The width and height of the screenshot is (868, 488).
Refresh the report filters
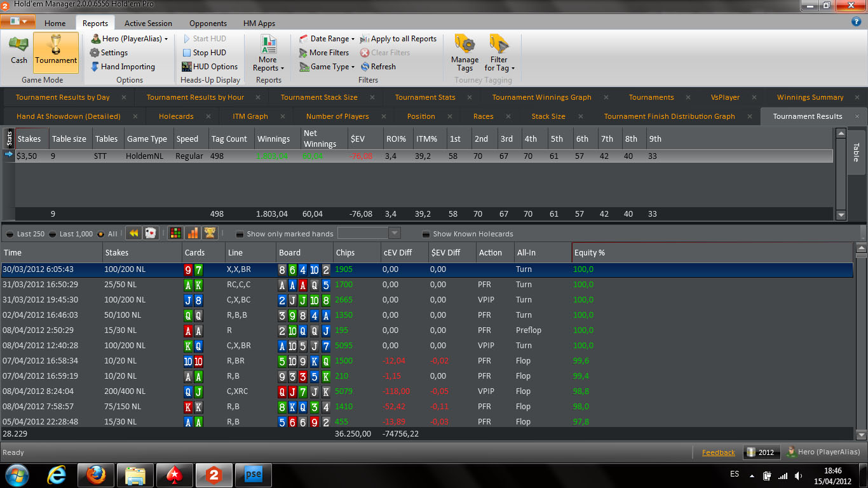click(378, 67)
